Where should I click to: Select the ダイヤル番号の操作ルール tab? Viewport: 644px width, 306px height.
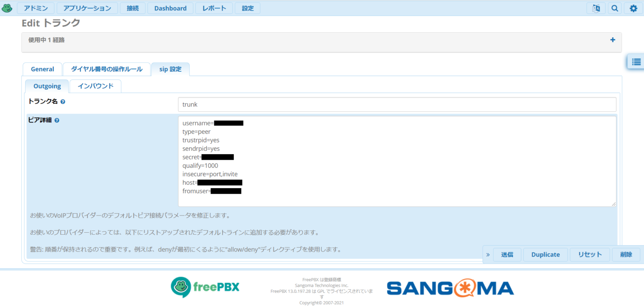click(107, 69)
